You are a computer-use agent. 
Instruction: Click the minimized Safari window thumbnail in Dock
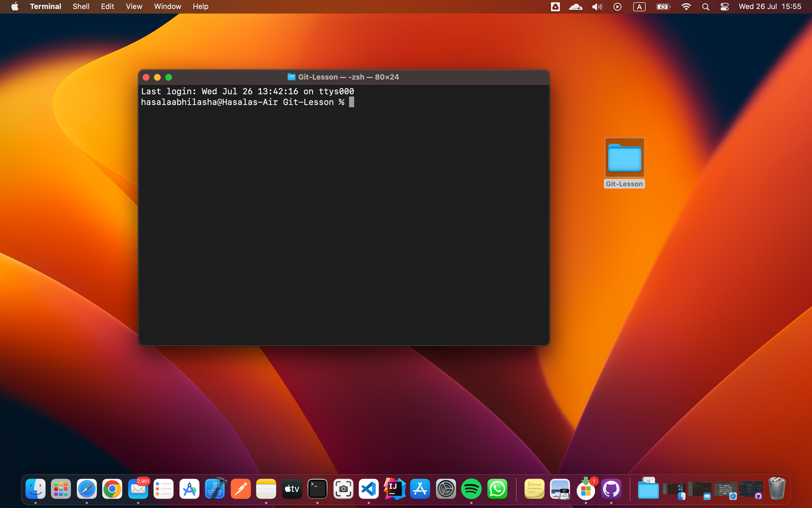(x=726, y=490)
